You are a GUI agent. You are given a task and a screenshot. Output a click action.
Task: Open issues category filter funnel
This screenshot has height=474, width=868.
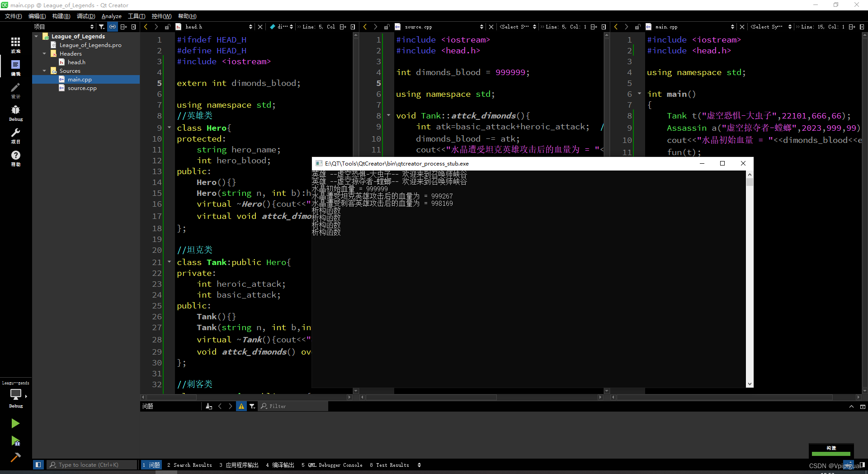pos(252,406)
